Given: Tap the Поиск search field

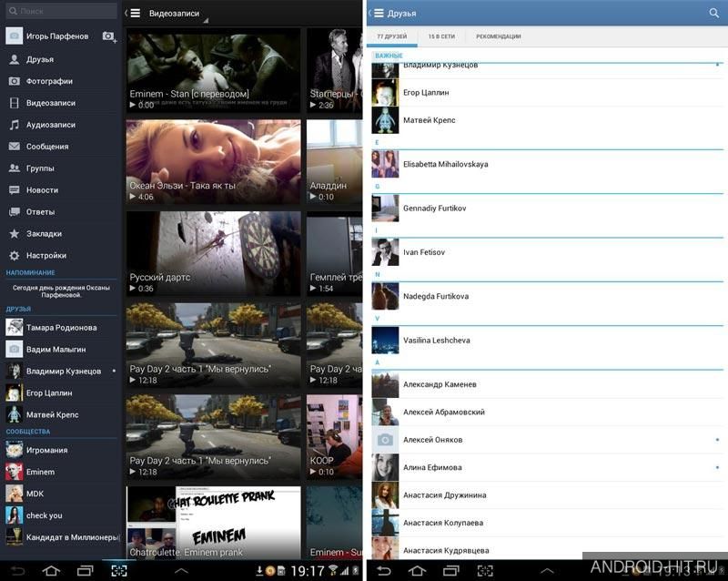Looking at the screenshot, I should [61, 11].
